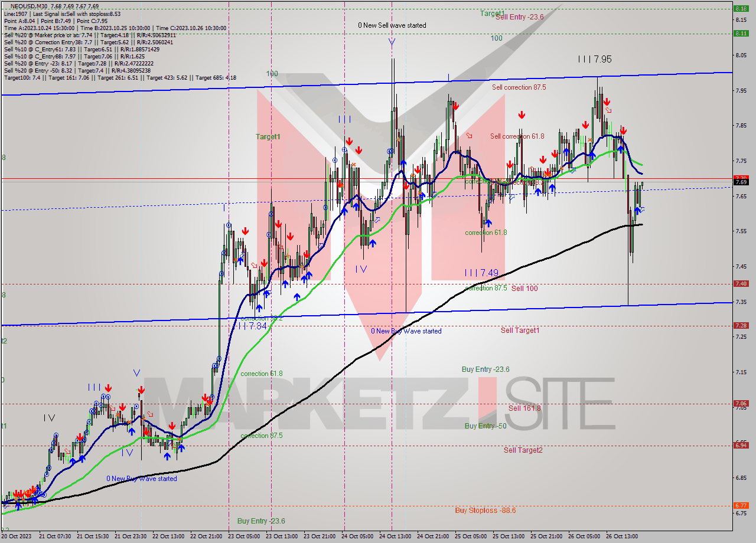Click the 'Sell correction 87.5' label

[519, 87]
